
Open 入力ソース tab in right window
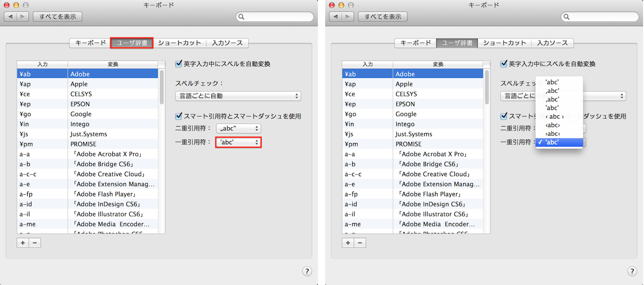point(553,43)
